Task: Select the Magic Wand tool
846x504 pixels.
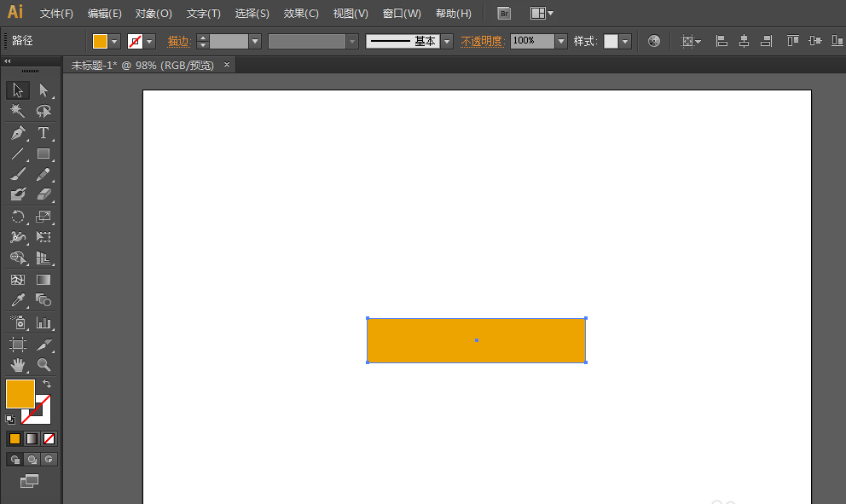Action: pos(18,111)
